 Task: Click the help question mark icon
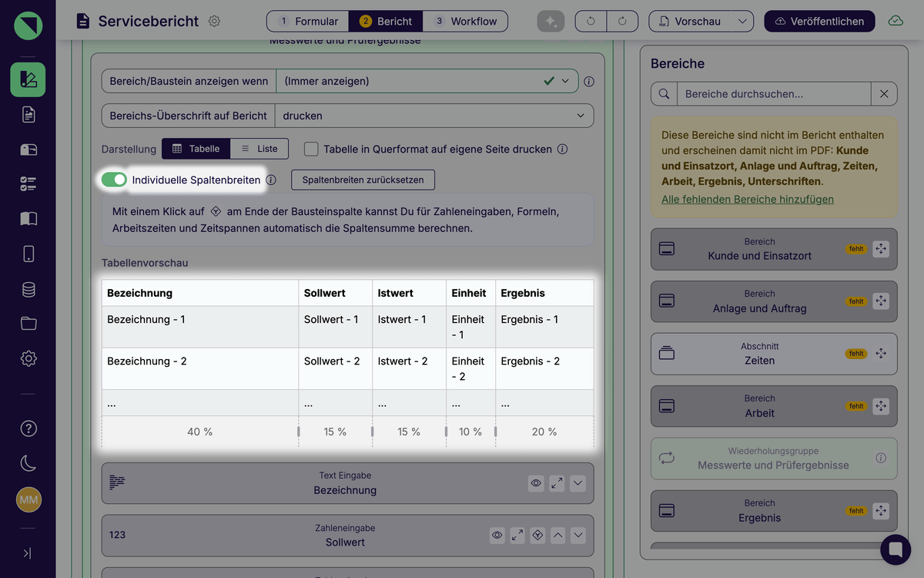[28, 428]
